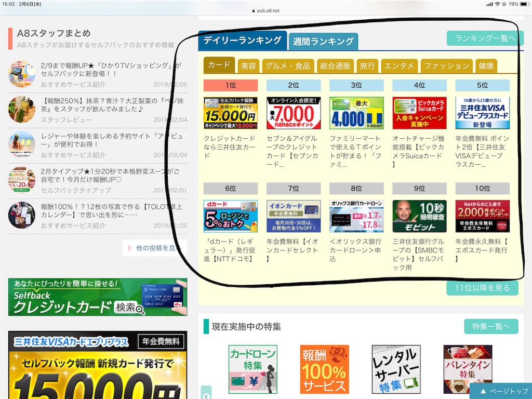Open the カードローン特集 feature icon

tap(253, 369)
